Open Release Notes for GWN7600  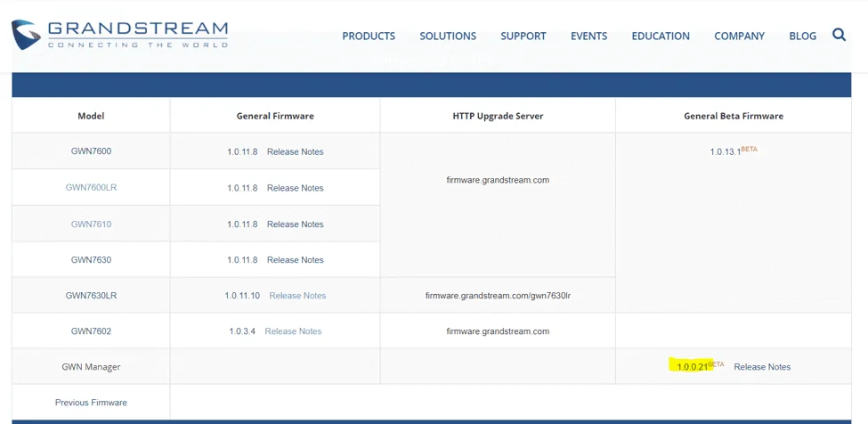295,151
